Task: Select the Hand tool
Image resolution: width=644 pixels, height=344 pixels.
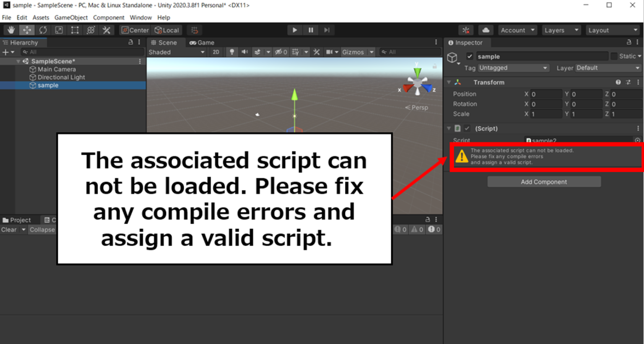Action: coord(11,30)
